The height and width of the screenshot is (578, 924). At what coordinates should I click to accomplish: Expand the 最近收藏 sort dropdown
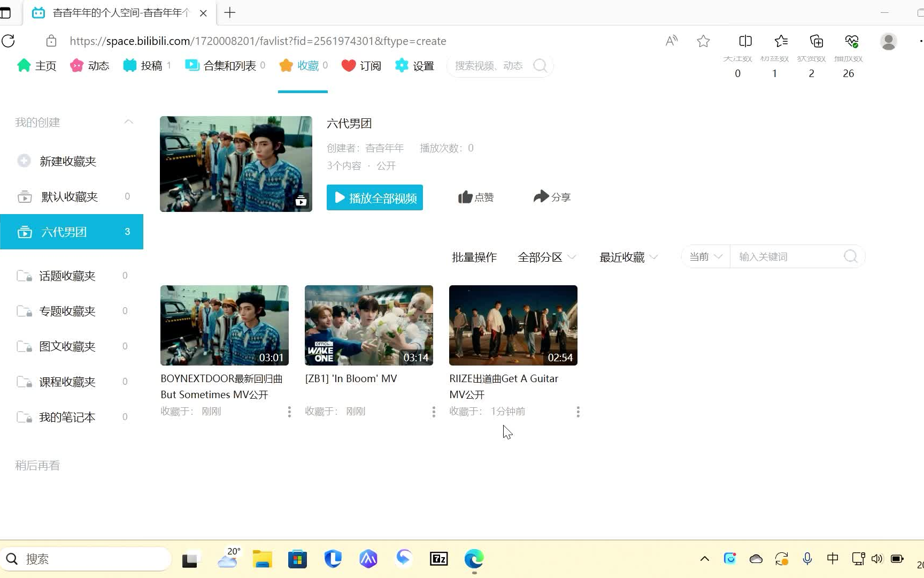click(x=628, y=257)
